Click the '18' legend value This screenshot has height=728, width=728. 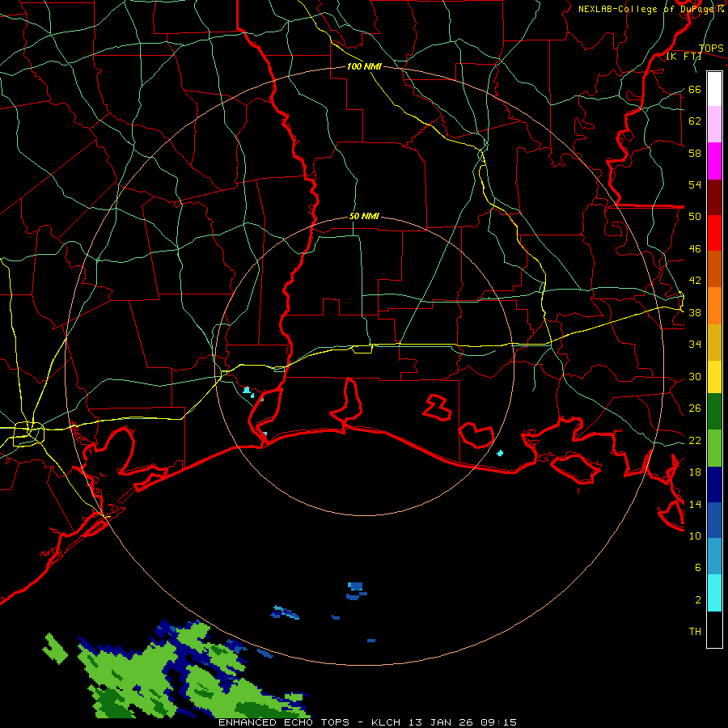point(695,472)
